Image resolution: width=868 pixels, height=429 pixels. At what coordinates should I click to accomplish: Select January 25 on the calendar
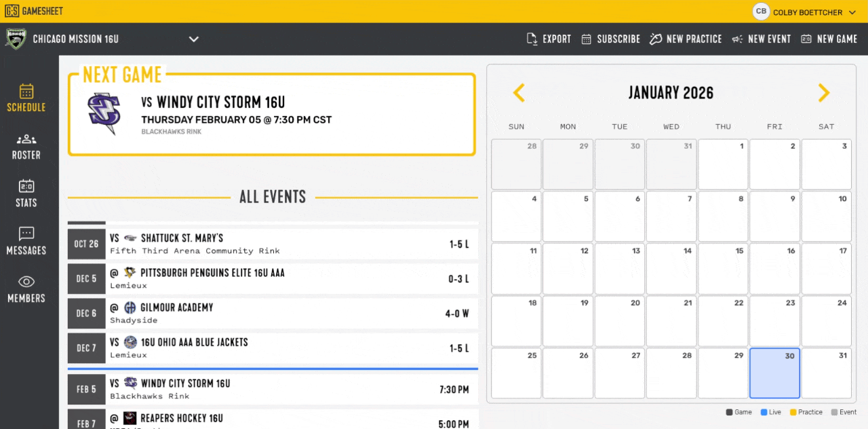(516, 373)
